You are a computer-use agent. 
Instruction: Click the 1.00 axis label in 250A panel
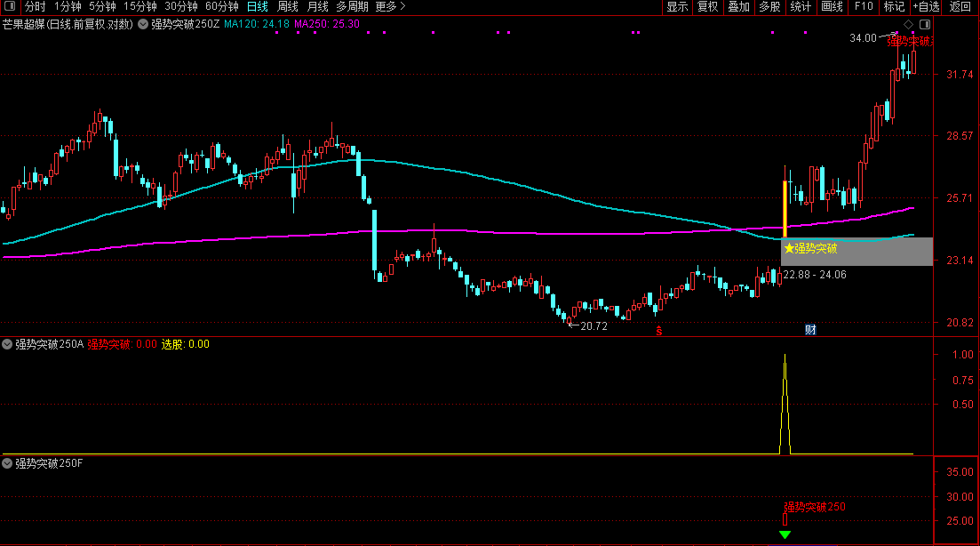[962, 355]
